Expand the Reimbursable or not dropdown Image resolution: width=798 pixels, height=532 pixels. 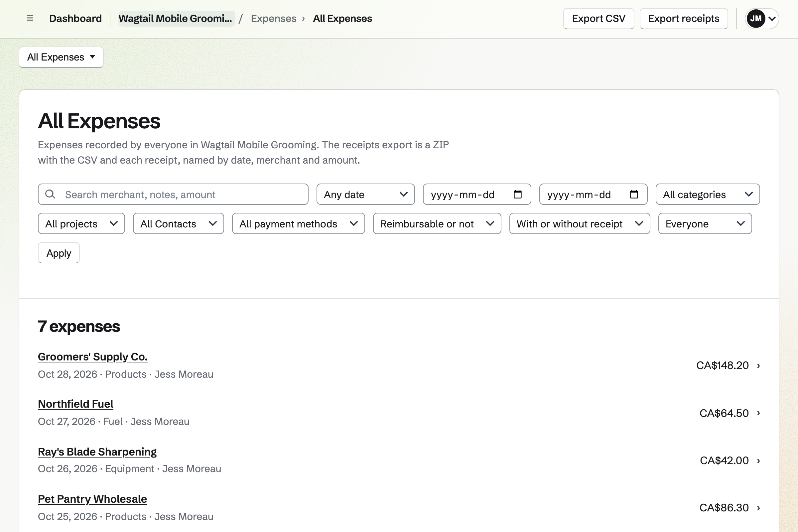(437, 223)
